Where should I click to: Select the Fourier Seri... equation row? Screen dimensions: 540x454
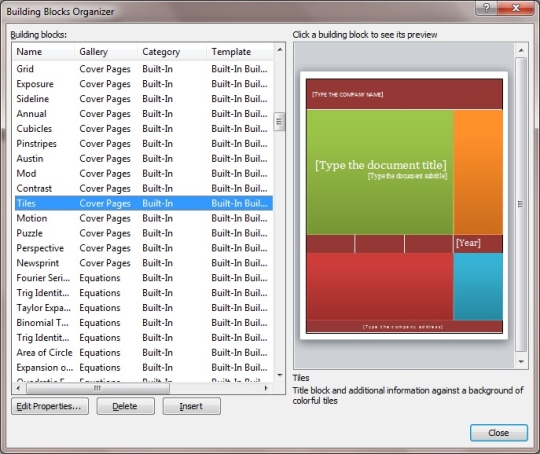pyautogui.click(x=144, y=278)
